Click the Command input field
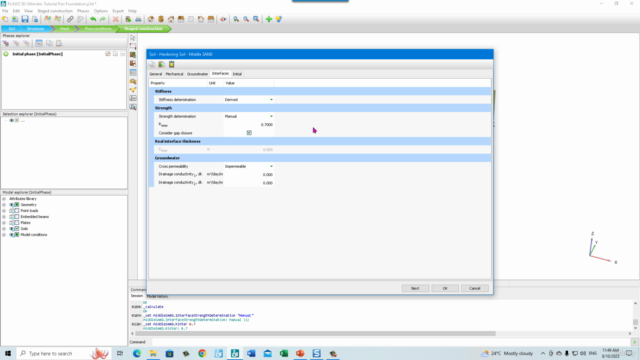The image size is (640, 360). pos(390,342)
